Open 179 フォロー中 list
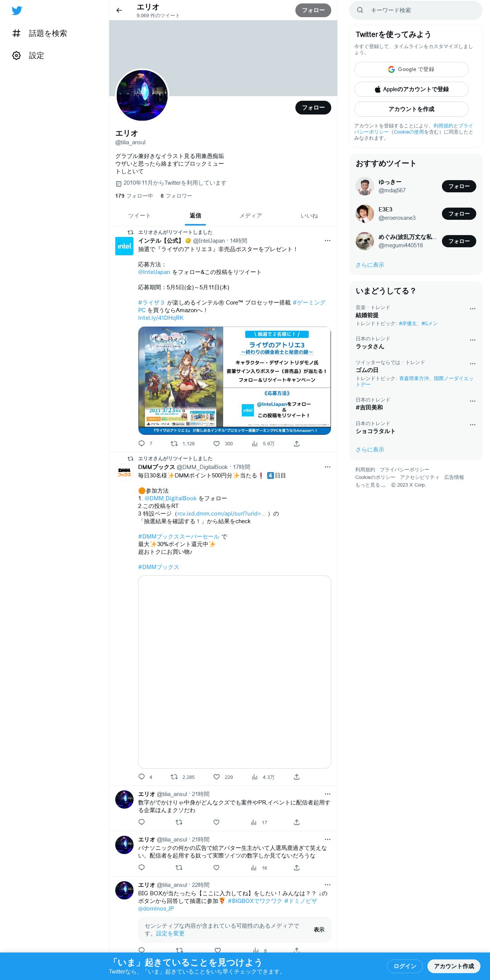 click(x=134, y=196)
